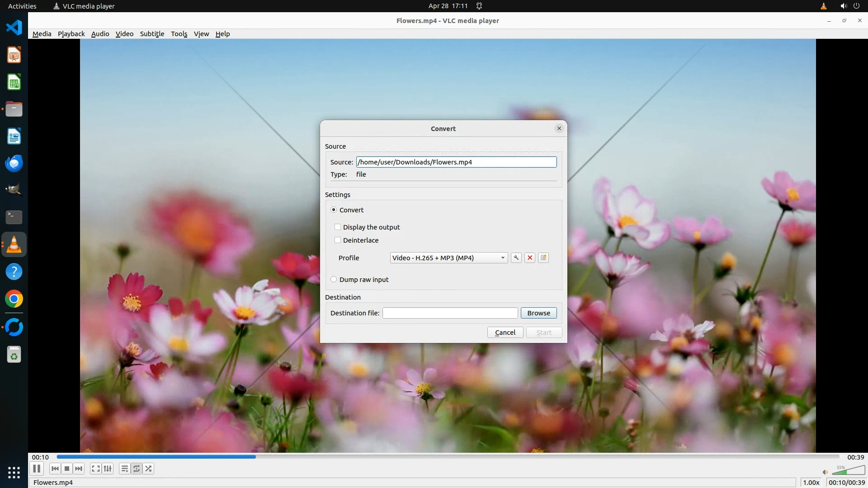
Task: Click the Destination file input field
Action: [x=450, y=313]
